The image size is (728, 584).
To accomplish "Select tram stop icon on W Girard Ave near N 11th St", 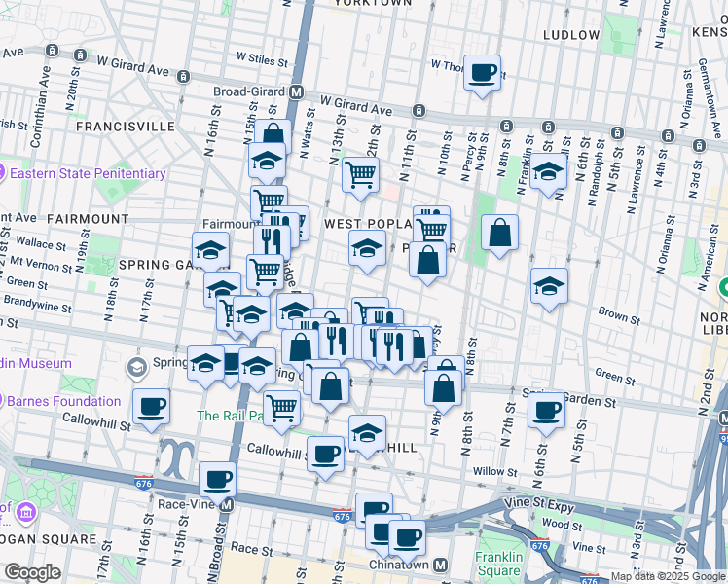I will click(x=419, y=111).
